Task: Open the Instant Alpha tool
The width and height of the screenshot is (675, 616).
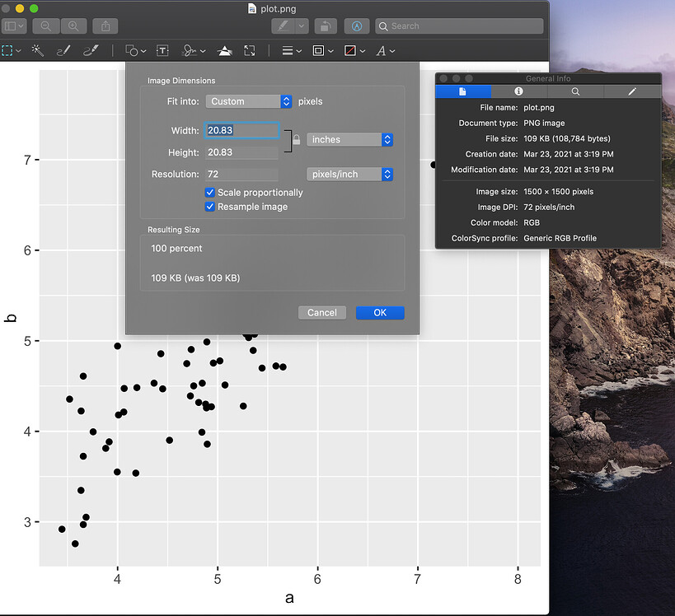Action: click(37, 50)
